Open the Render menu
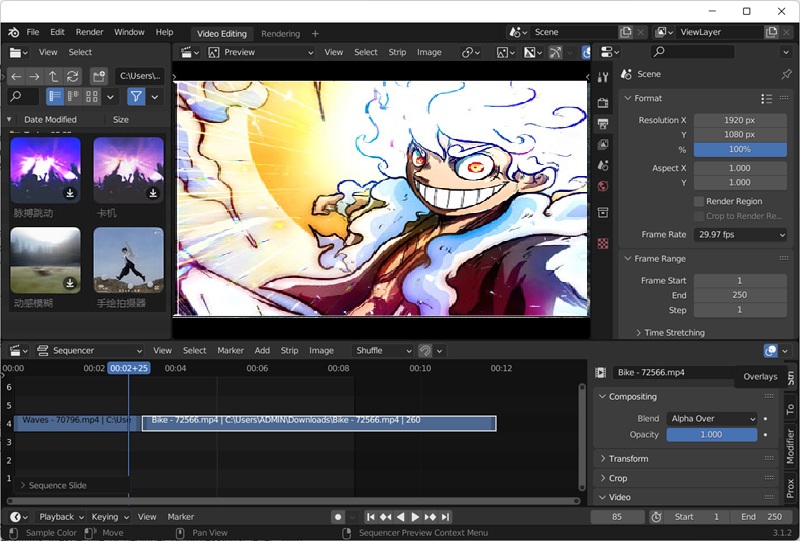800x541 pixels. point(89,32)
